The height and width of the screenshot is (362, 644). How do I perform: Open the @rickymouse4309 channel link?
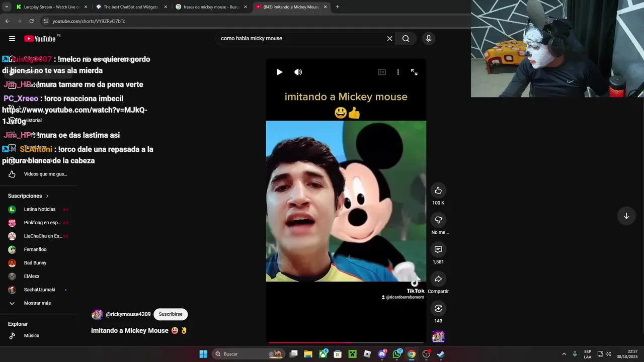point(128,314)
